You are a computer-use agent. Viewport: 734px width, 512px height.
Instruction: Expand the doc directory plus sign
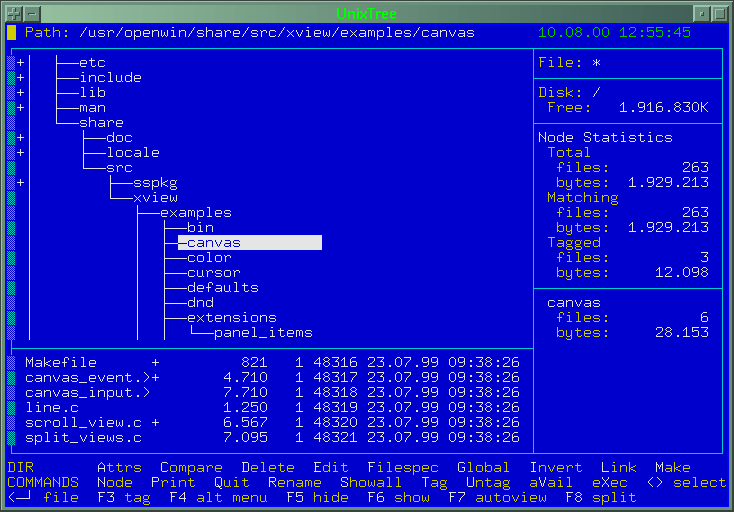(x=21, y=137)
